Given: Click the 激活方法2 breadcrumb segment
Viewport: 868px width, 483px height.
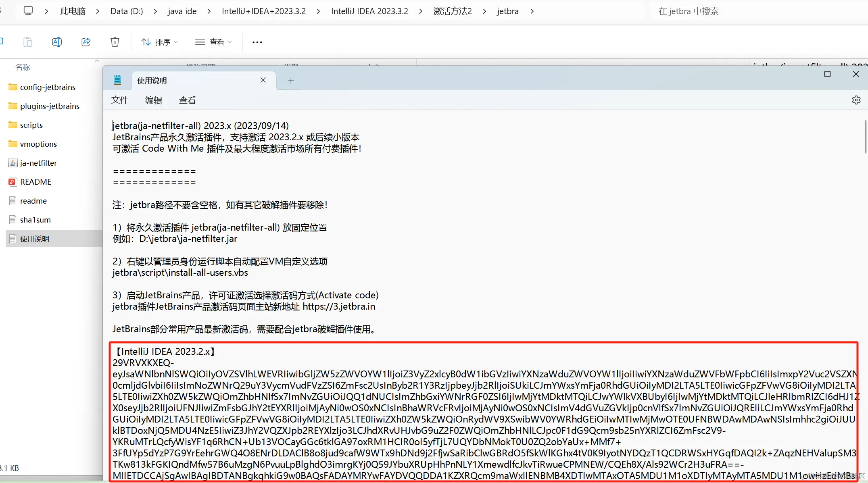Looking at the screenshot, I should 452,11.
